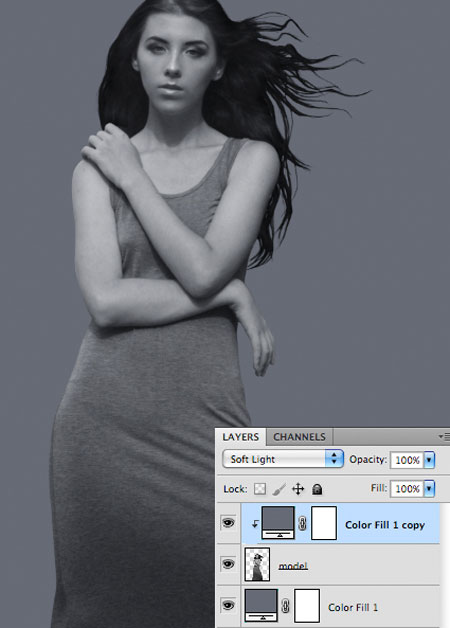Toggle lock image pixels brush icon
Screen dimensions: 450x628
[x=279, y=489]
